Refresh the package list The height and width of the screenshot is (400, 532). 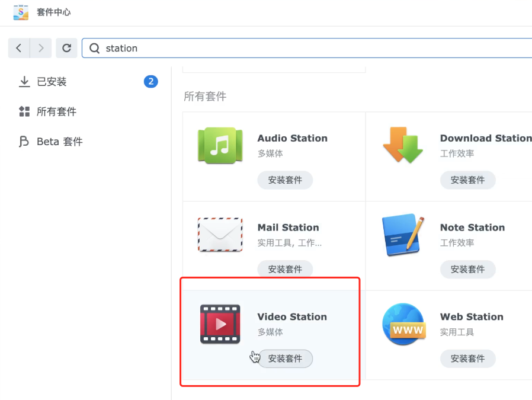(66, 48)
